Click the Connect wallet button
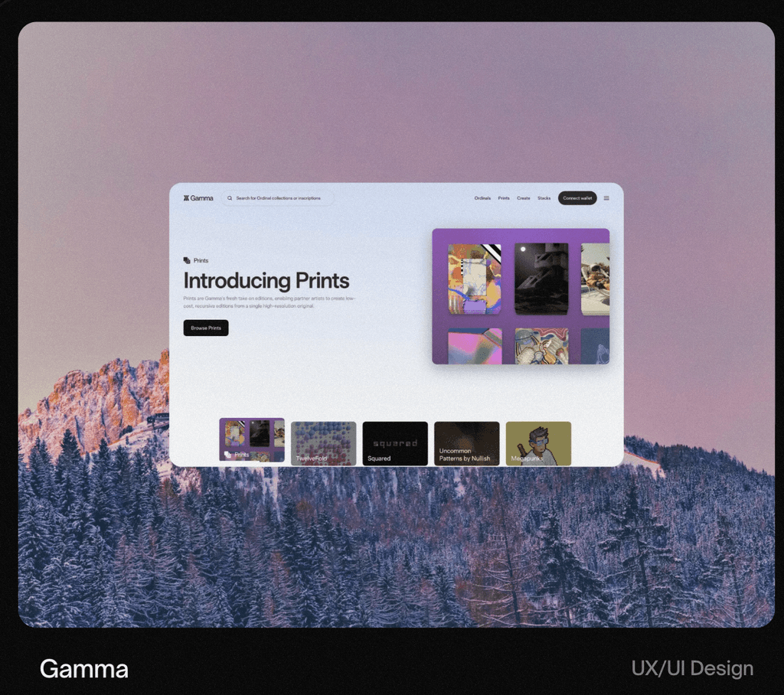 pos(577,198)
